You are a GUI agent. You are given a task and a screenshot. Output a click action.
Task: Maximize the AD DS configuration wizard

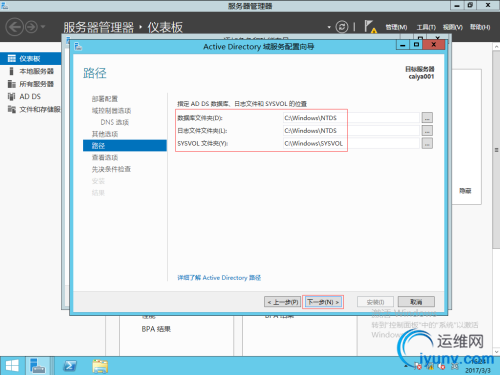[x=416, y=45]
